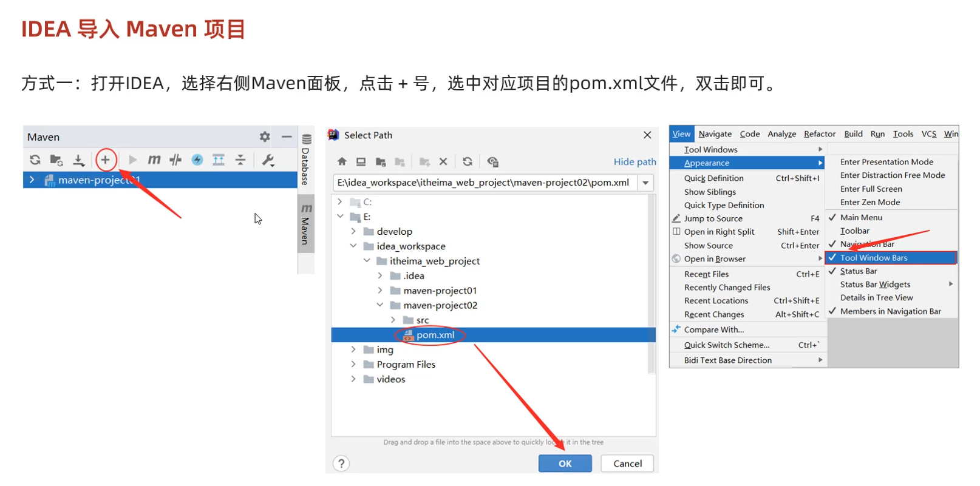This screenshot has width=980, height=486.
Task: Open Database side tool tab
Action: tap(306, 160)
